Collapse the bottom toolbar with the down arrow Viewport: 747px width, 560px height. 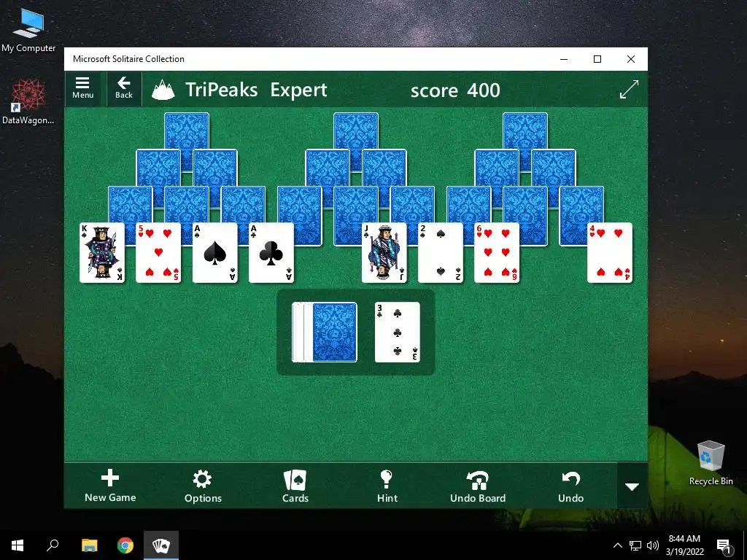pyautogui.click(x=632, y=486)
